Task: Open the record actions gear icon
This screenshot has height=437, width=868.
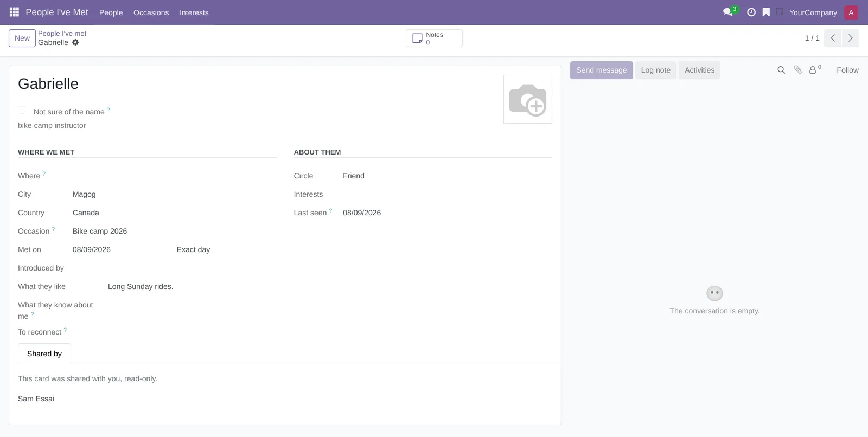Action: (x=75, y=42)
